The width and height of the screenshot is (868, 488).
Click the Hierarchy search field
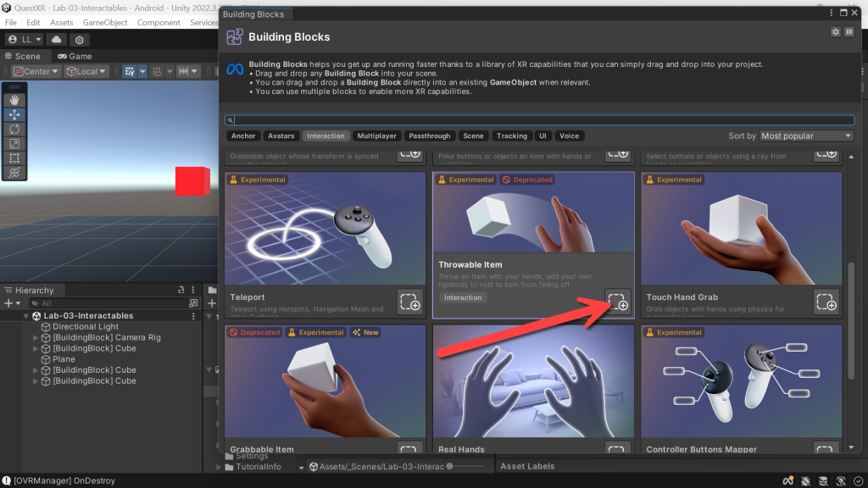tap(109, 303)
